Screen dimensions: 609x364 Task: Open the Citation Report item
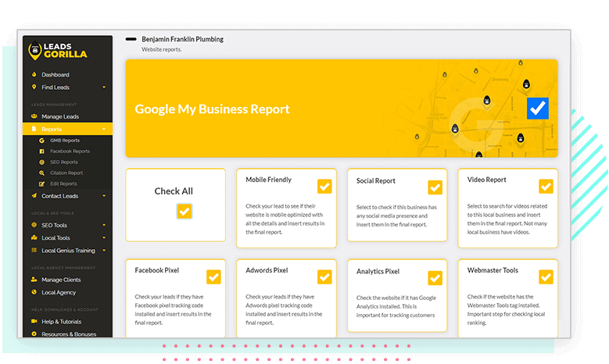point(66,173)
